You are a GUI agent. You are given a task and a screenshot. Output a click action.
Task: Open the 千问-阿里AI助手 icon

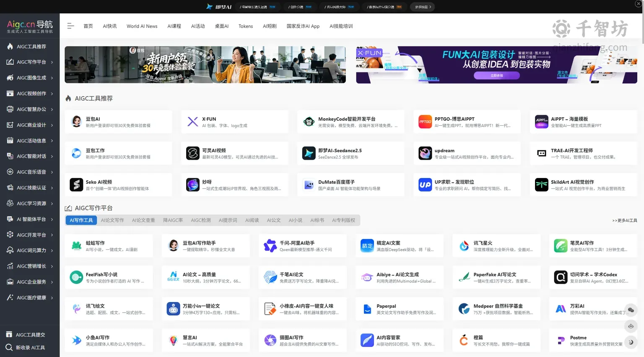pyautogui.click(x=270, y=246)
